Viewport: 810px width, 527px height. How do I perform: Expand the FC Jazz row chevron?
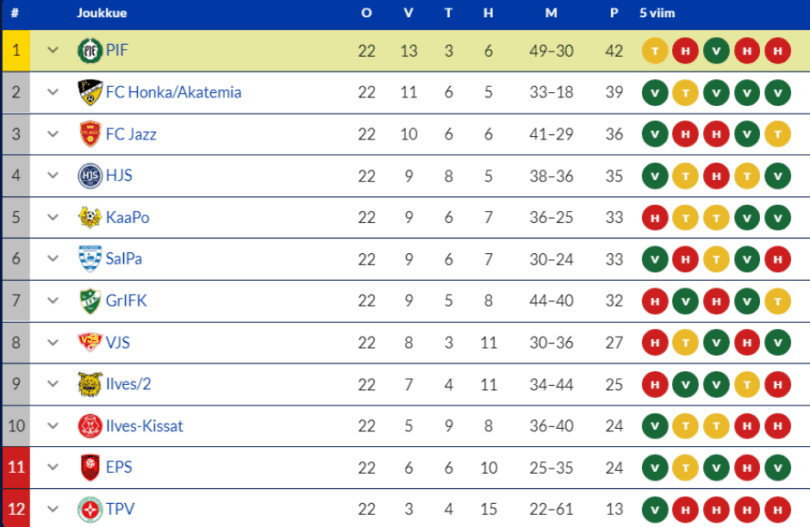click(x=53, y=134)
